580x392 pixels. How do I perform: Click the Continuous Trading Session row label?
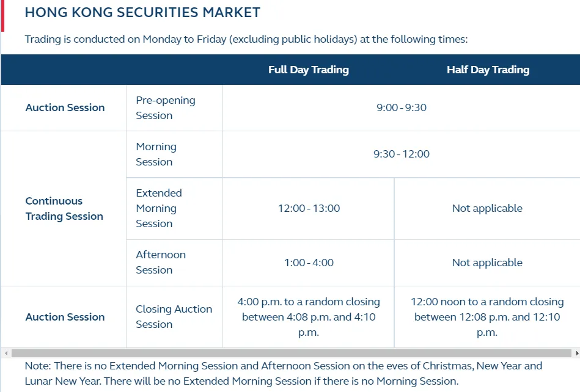64,208
